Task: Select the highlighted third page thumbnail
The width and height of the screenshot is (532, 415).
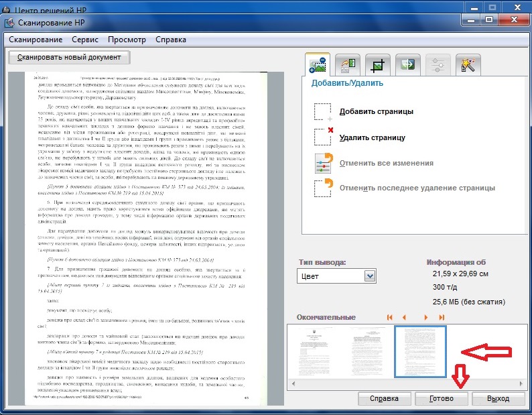Action: 420,351
